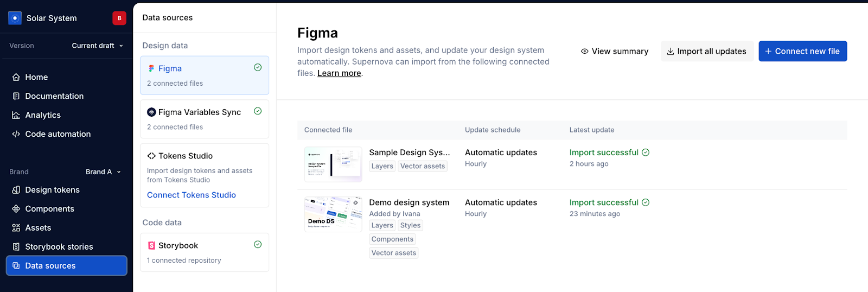The image size is (868, 292).
Task: Click success check icon for Demo design system
Action: click(646, 202)
